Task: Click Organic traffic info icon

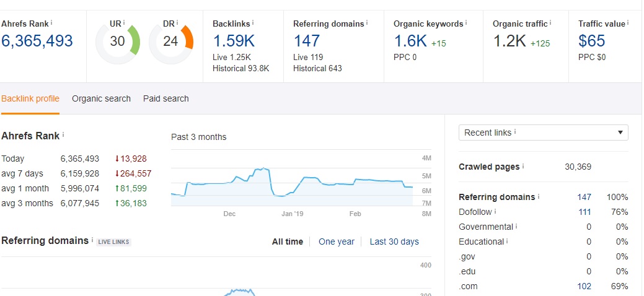Action: pos(550,23)
